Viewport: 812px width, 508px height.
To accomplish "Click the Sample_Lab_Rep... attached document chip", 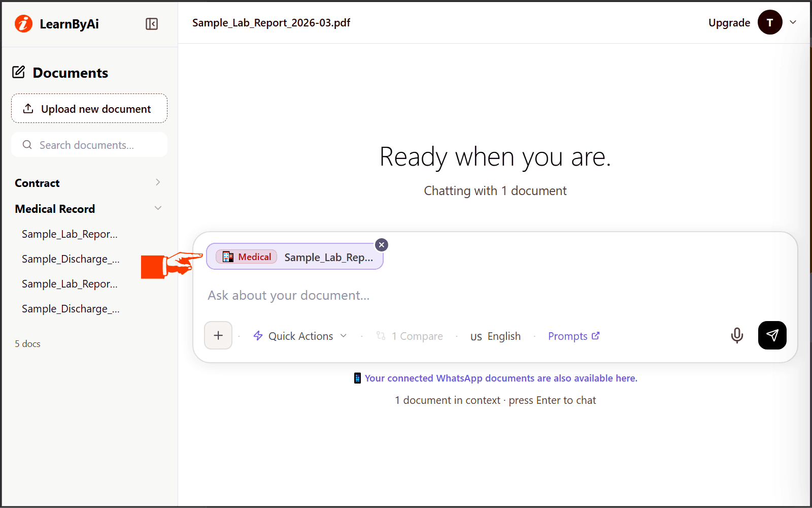I will tap(295, 257).
